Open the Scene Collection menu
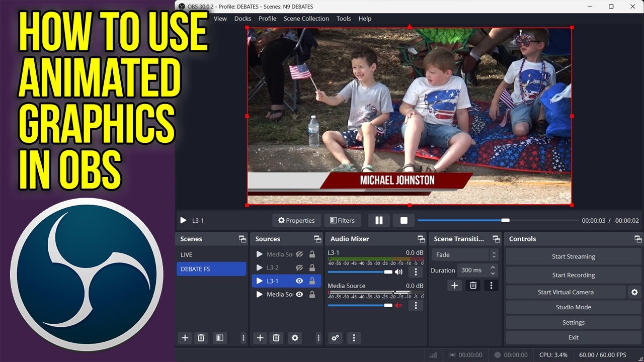The width and height of the screenshot is (644, 362). 306,19
